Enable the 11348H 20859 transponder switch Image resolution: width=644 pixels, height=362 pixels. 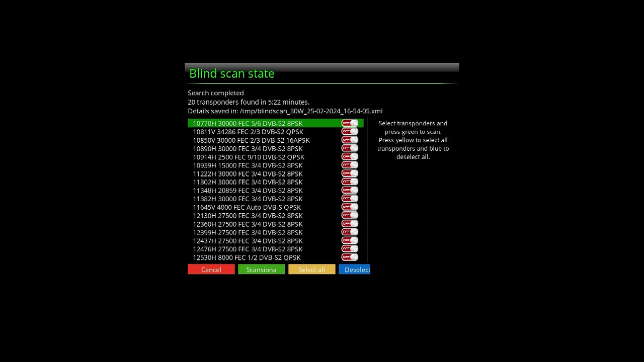(x=350, y=190)
